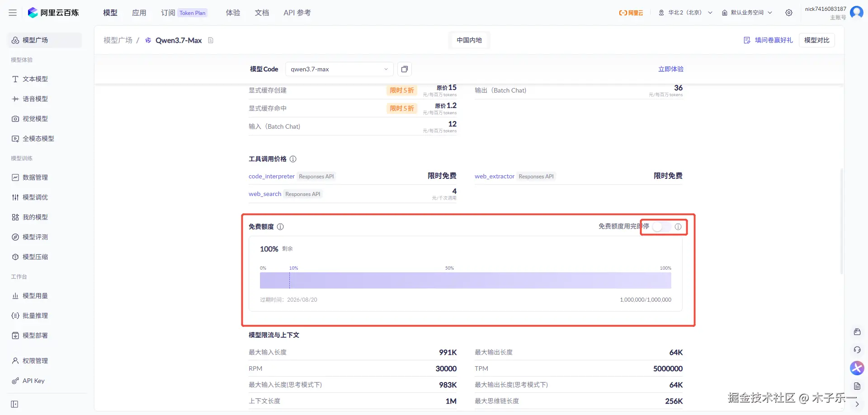Click the 立即体验 link
The height and width of the screenshot is (415, 868).
tap(671, 69)
